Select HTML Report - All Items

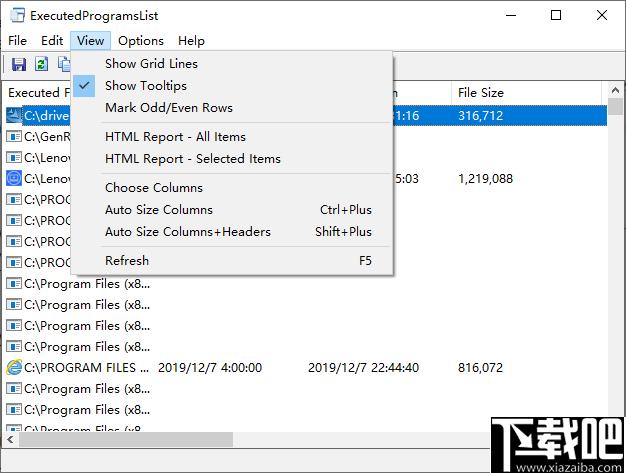pos(232,137)
